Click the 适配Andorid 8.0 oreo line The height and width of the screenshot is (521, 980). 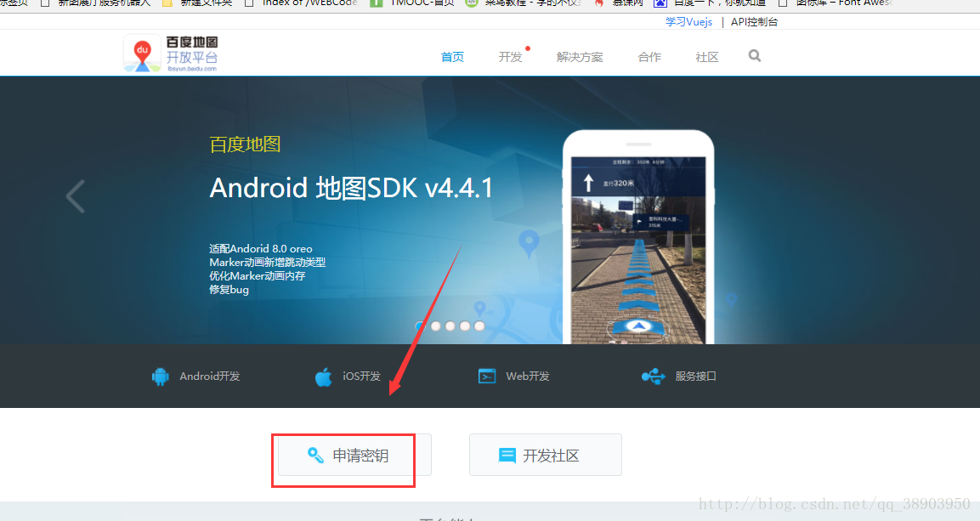pos(261,249)
